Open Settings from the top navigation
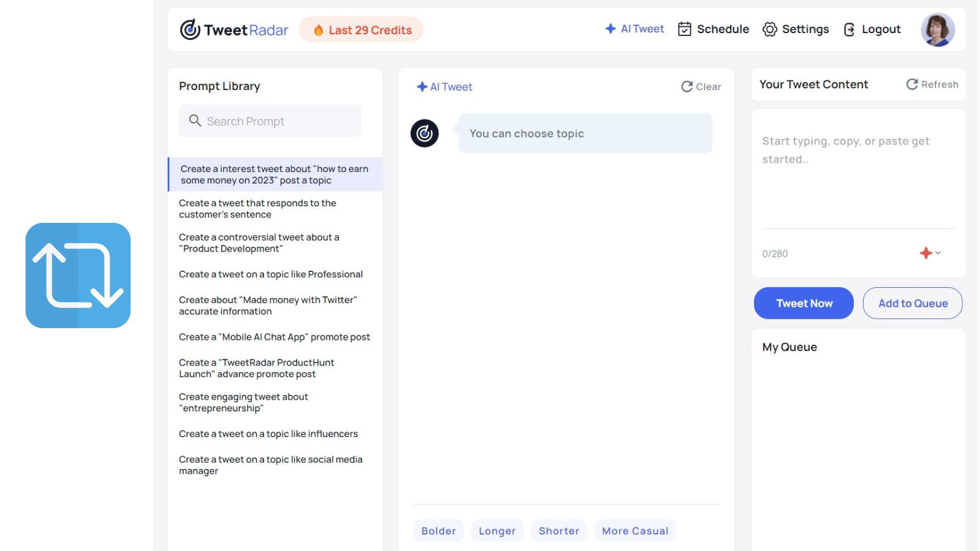The image size is (980, 551). 795,29
